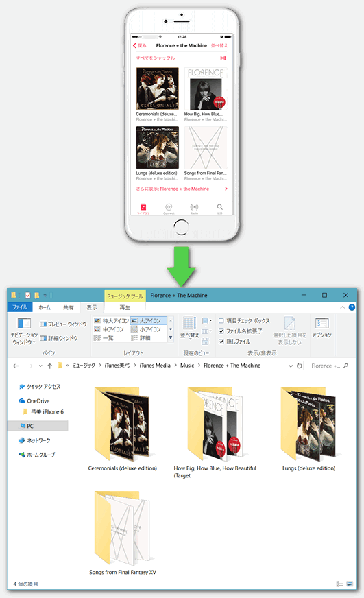The image size is (364, 598).
Task: Switch to the ホーム ribbon tab
Action: point(44,307)
